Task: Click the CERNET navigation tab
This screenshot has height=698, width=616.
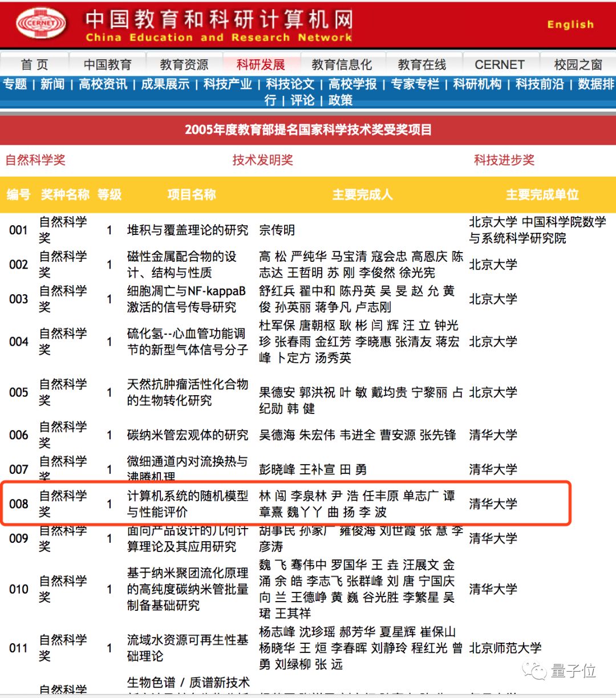Action: [499, 64]
